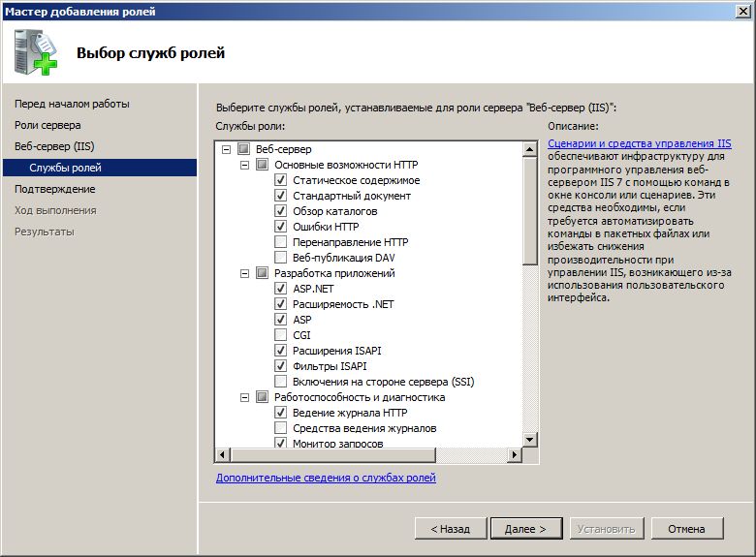Select the Ход выполнения step
The height and width of the screenshot is (557, 756).
coord(55,210)
